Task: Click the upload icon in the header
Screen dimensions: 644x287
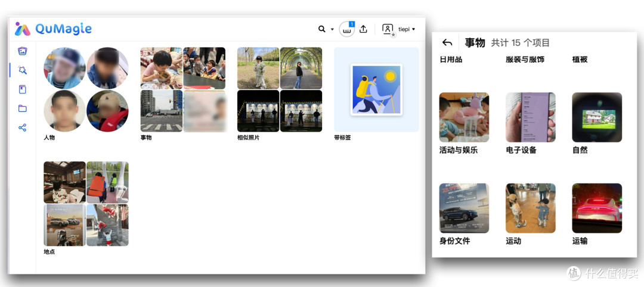Action: click(x=363, y=29)
